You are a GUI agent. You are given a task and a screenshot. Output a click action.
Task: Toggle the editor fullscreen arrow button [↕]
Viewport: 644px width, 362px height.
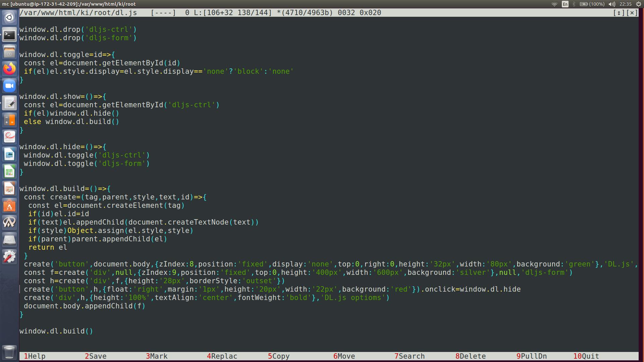point(619,13)
